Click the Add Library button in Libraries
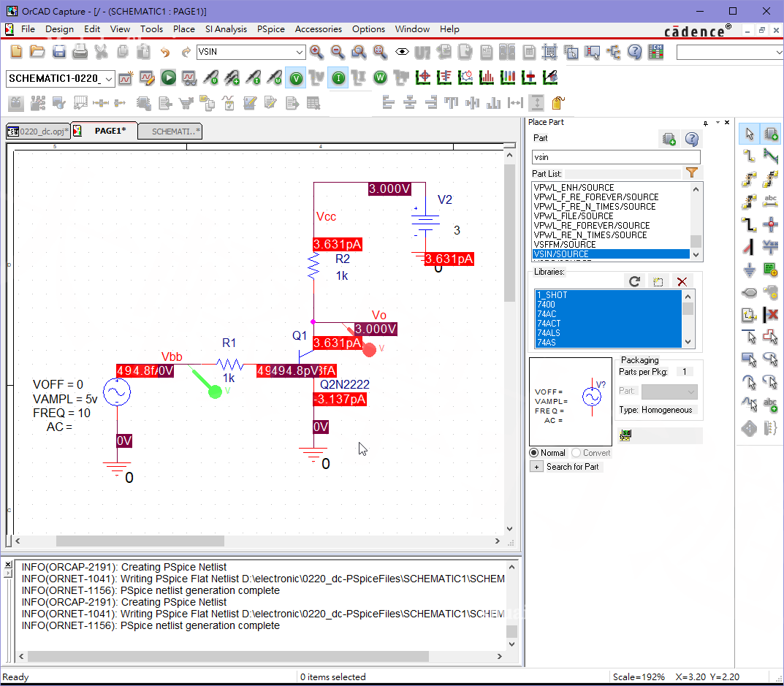Viewport: 784px width, 686px height. tap(658, 281)
